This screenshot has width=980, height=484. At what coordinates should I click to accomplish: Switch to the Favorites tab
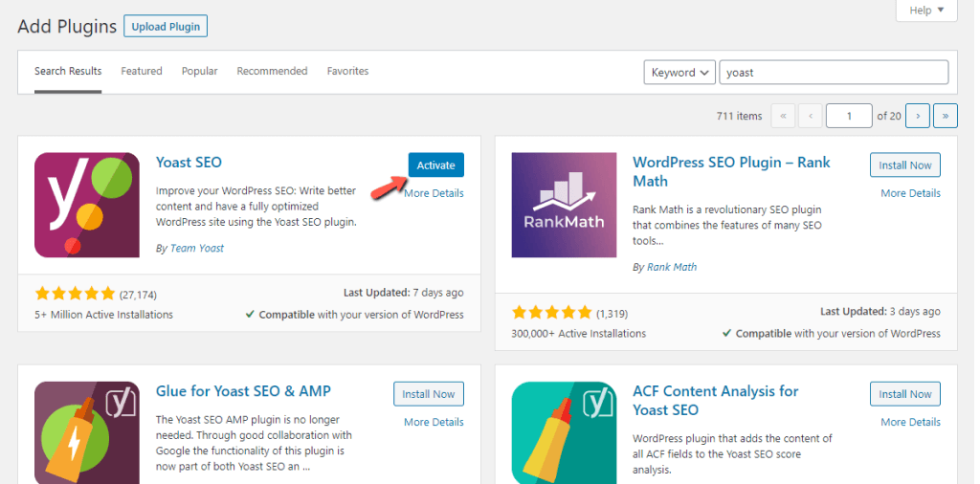pos(347,71)
